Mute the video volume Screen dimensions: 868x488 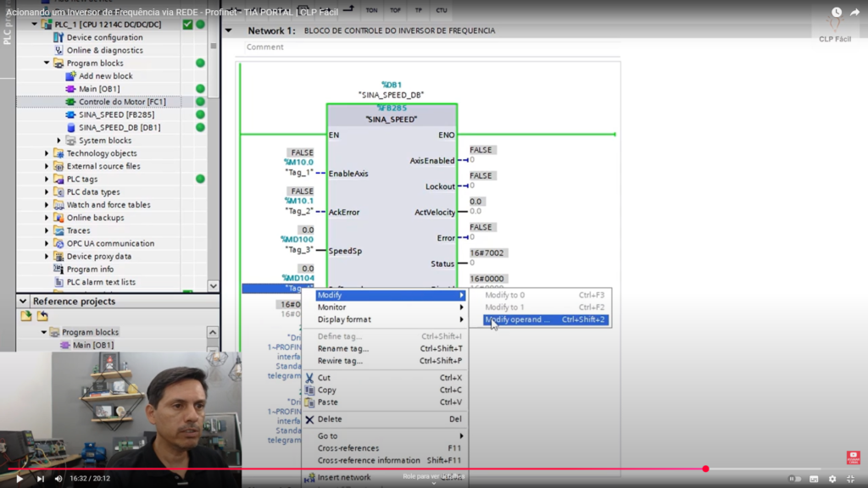point(58,479)
